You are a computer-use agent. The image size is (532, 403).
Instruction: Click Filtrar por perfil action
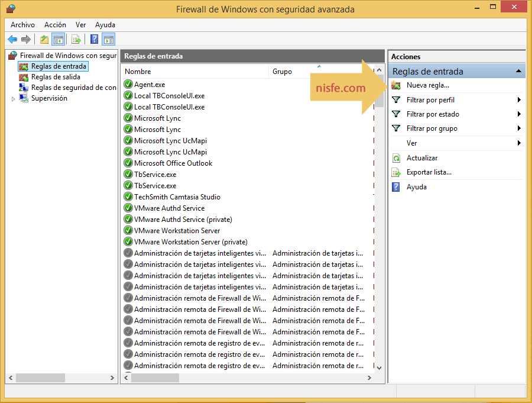coord(430,100)
